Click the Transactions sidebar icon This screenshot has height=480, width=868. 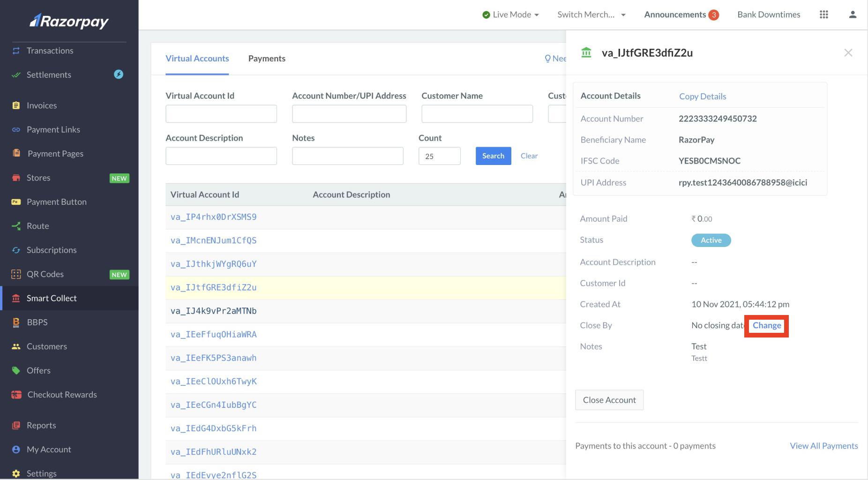coord(16,51)
